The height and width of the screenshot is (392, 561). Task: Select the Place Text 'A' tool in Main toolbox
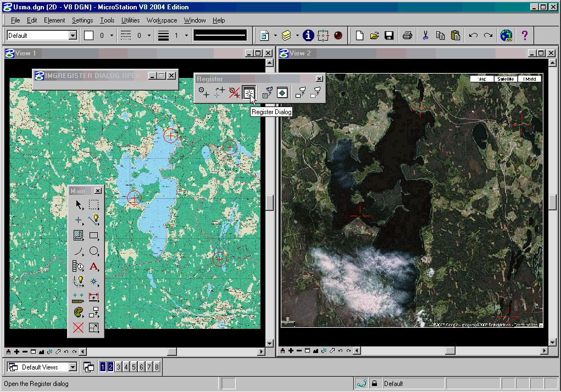(94, 266)
